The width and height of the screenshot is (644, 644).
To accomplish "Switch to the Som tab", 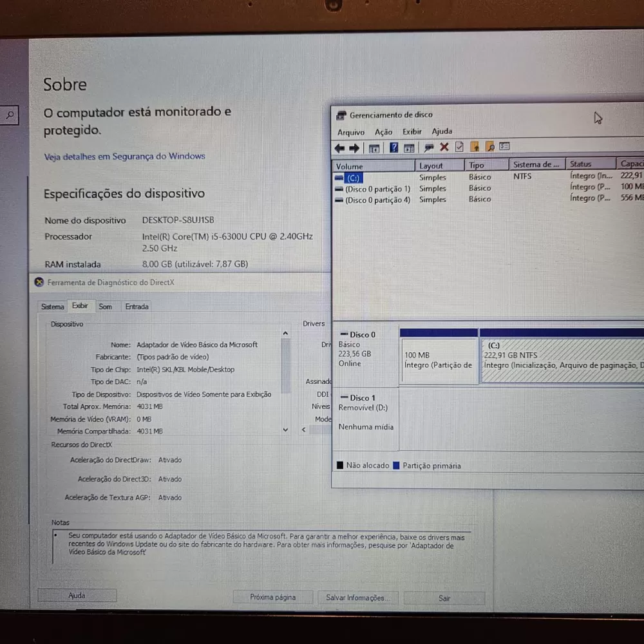I will tap(105, 307).
